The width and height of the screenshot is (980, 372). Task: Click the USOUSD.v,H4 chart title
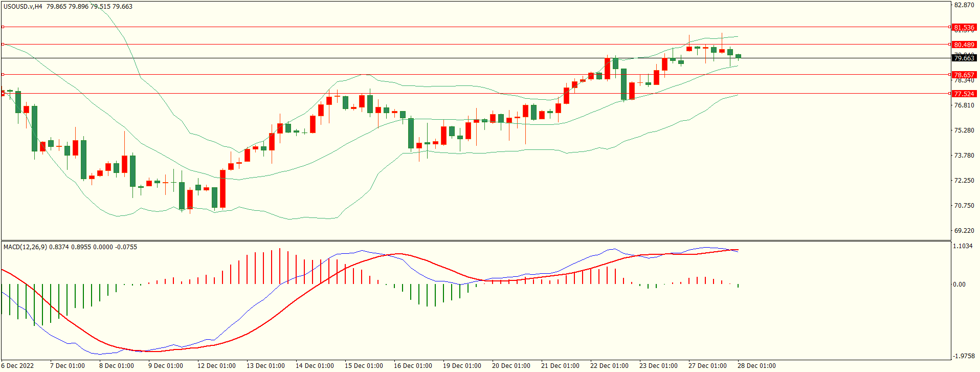23,7
